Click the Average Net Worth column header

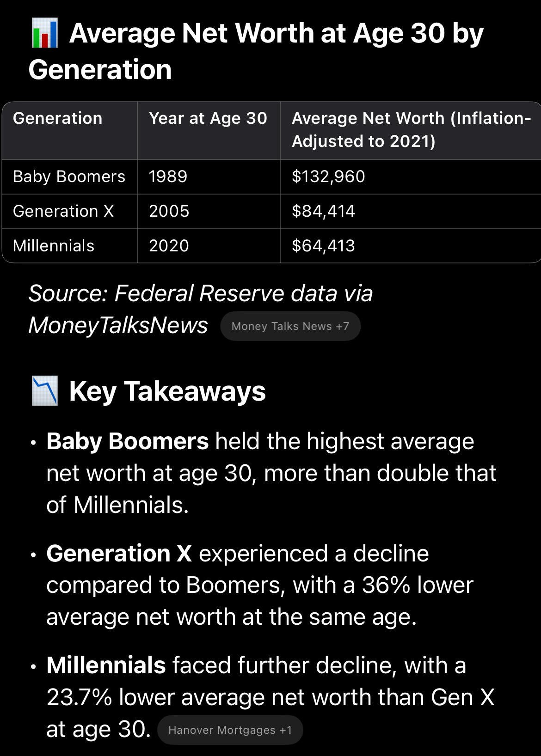coord(411,130)
